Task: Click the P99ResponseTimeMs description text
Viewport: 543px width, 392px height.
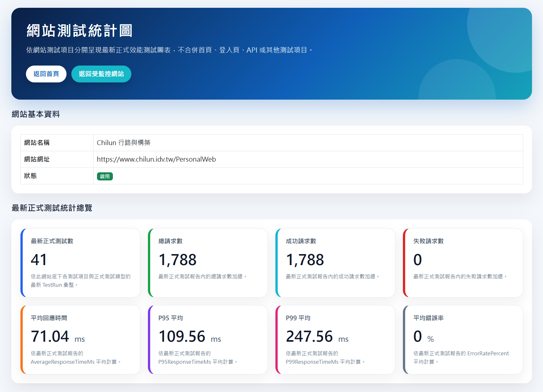Action: (325, 358)
